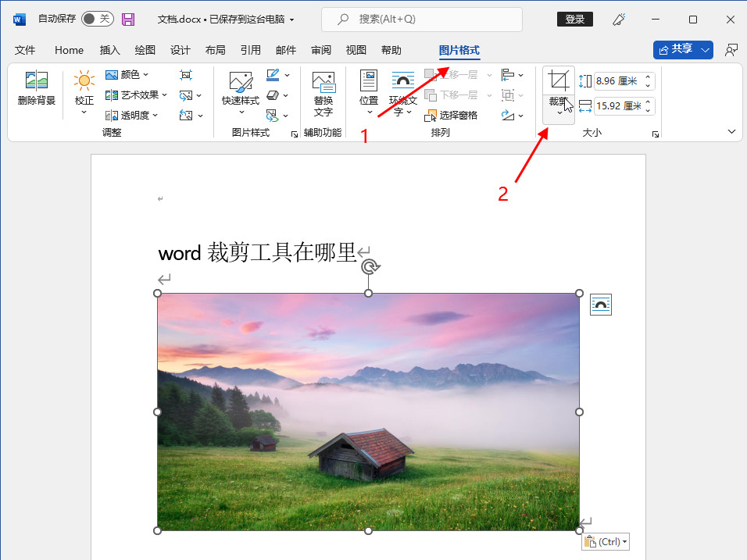Expand the Color (颜色) dropdown
This screenshot has height=560, width=747.
(x=127, y=75)
